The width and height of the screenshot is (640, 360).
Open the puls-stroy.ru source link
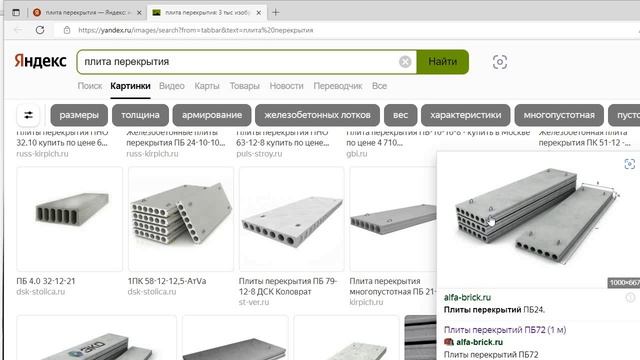point(259,154)
